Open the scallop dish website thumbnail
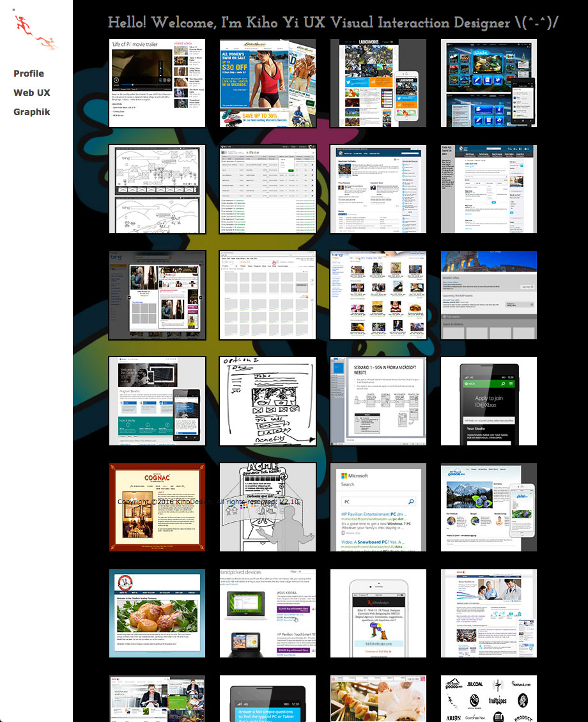 tap(157, 613)
